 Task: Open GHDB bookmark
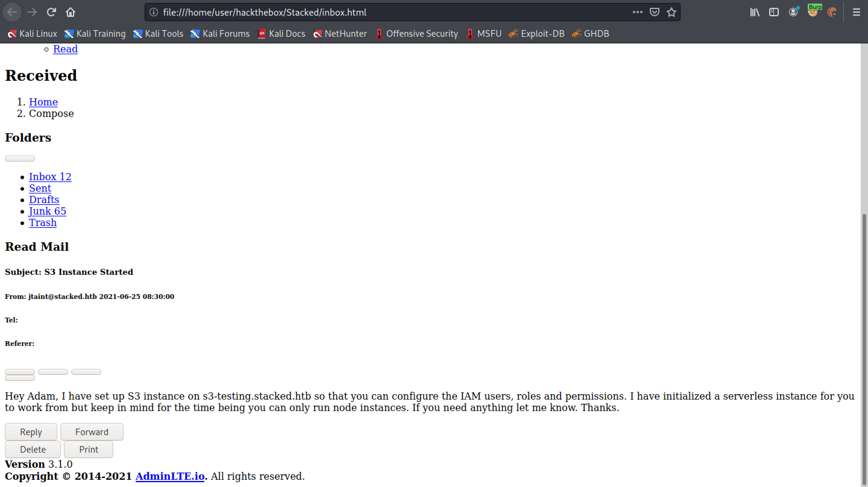pos(590,34)
